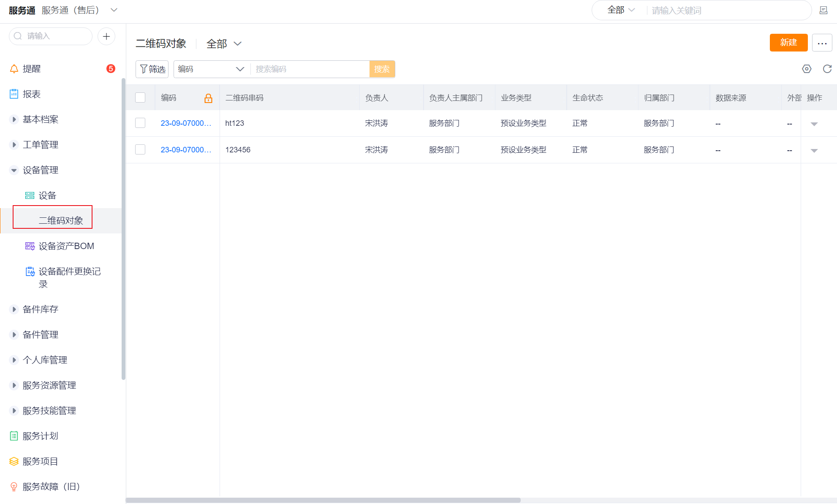837x504 pixels.
Task: Click the orange 新建 button
Action: pyautogui.click(x=788, y=43)
